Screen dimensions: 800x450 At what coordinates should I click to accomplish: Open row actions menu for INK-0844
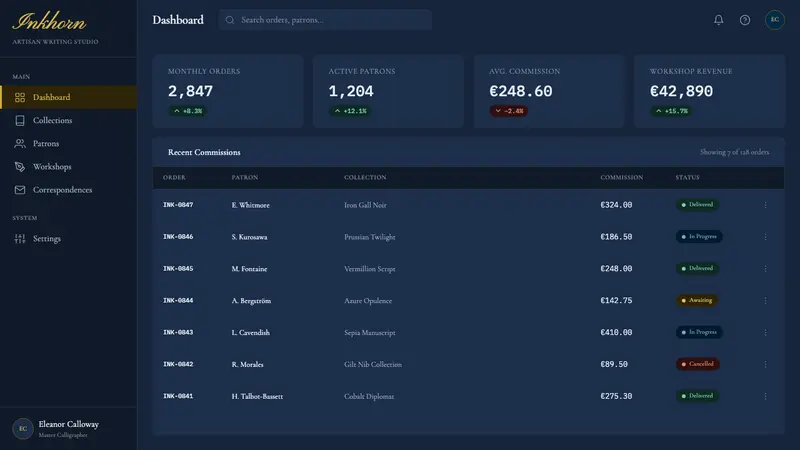coord(765,301)
